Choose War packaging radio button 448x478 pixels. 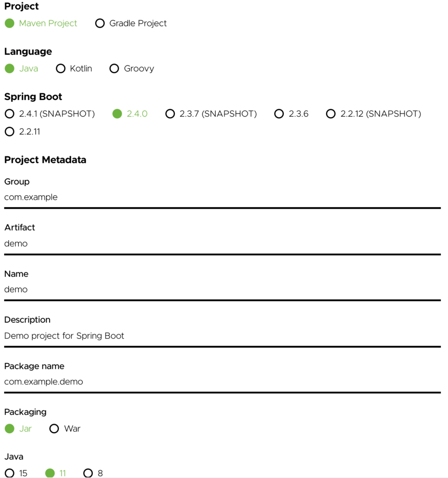pyautogui.click(x=54, y=429)
